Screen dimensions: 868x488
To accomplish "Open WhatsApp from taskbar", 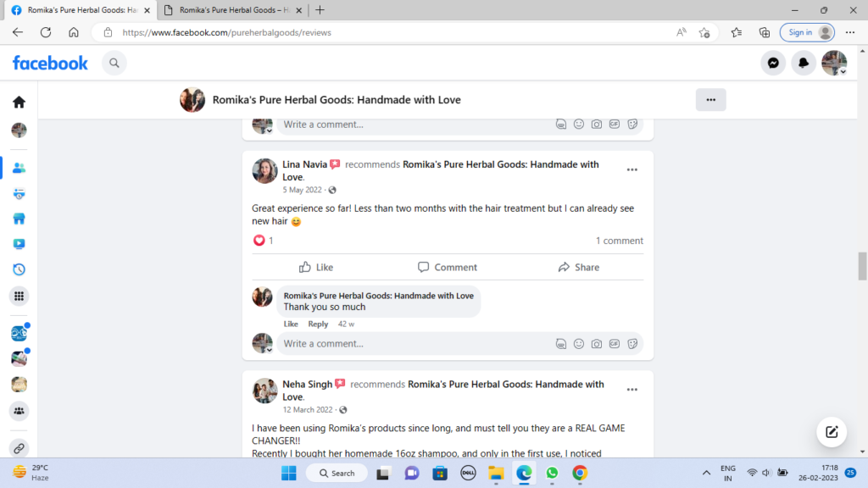I will tap(552, 473).
